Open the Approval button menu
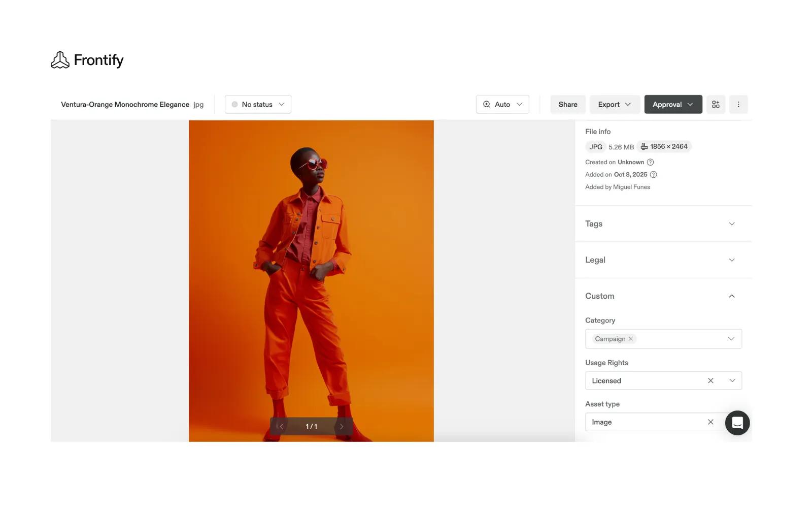 point(672,104)
